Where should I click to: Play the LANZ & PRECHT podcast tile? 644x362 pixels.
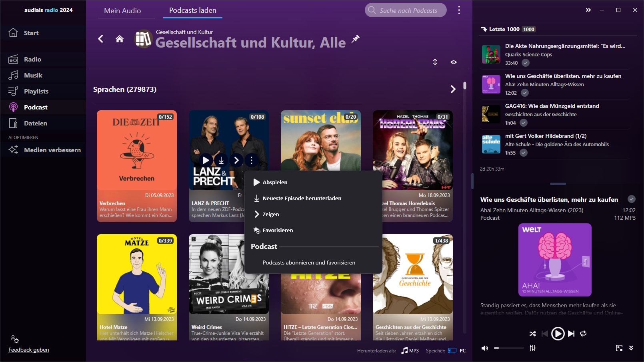[206, 160]
